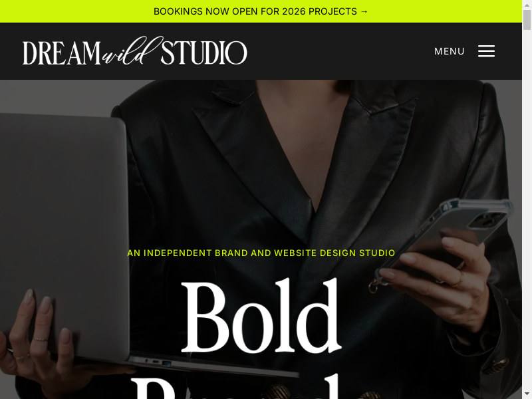Click the arrow in the bookings banner
The image size is (532, 399).
(364, 11)
